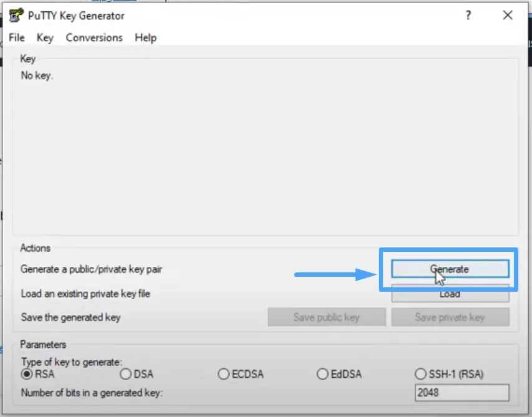Click the 'Number of bits in a generated key:' label
Image resolution: width=532 pixels, height=417 pixels.
(x=92, y=393)
